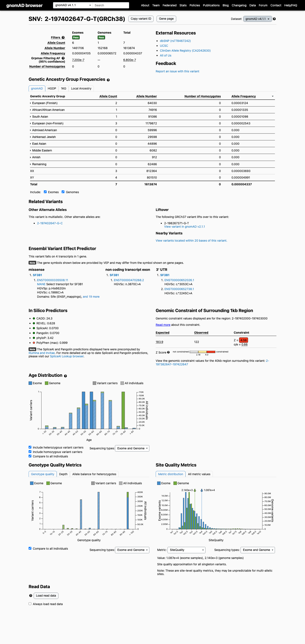
Task: Open the Dataset gnomAD v4.1.1 dropdown button
Action: pos(258,19)
